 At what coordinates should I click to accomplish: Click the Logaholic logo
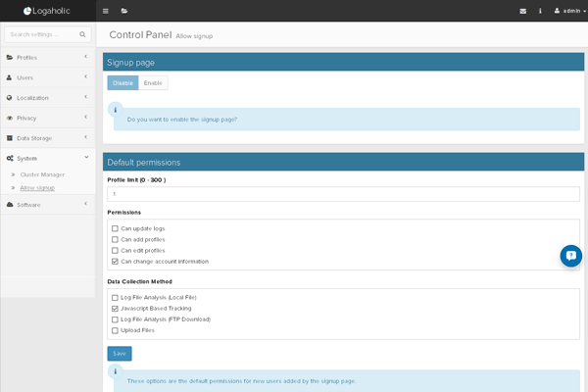pos(49,11)
